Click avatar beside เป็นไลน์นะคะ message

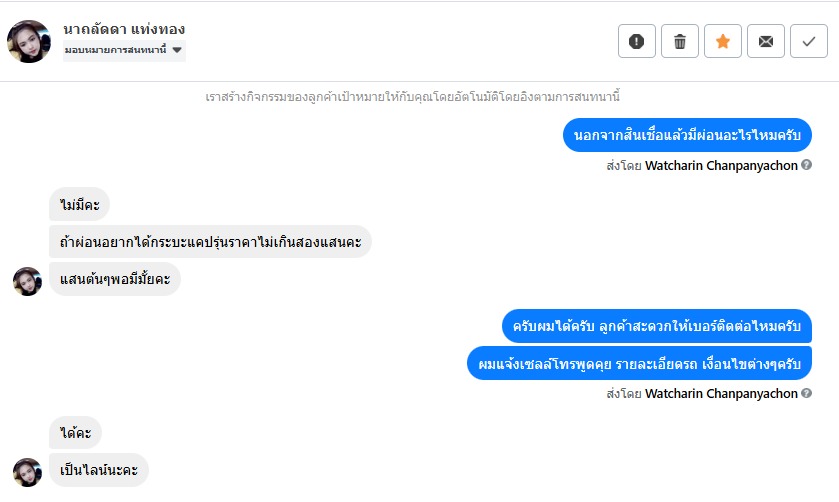point(27,471)
